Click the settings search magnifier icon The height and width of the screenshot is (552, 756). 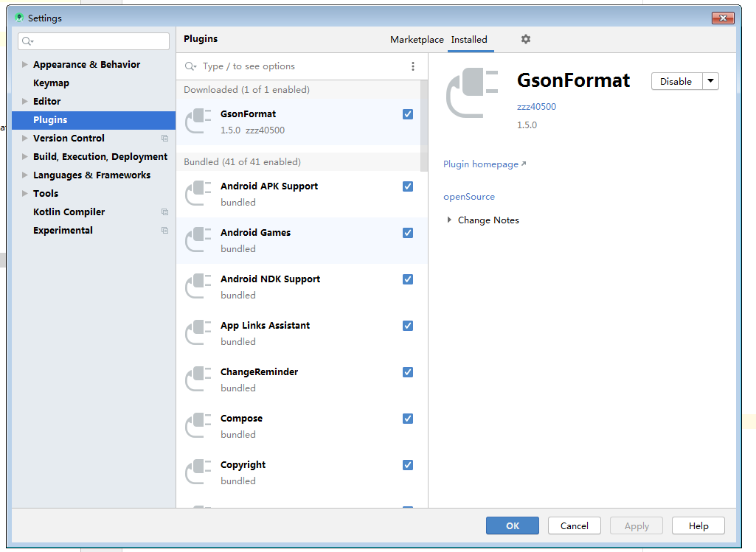(x=27, y=41)
